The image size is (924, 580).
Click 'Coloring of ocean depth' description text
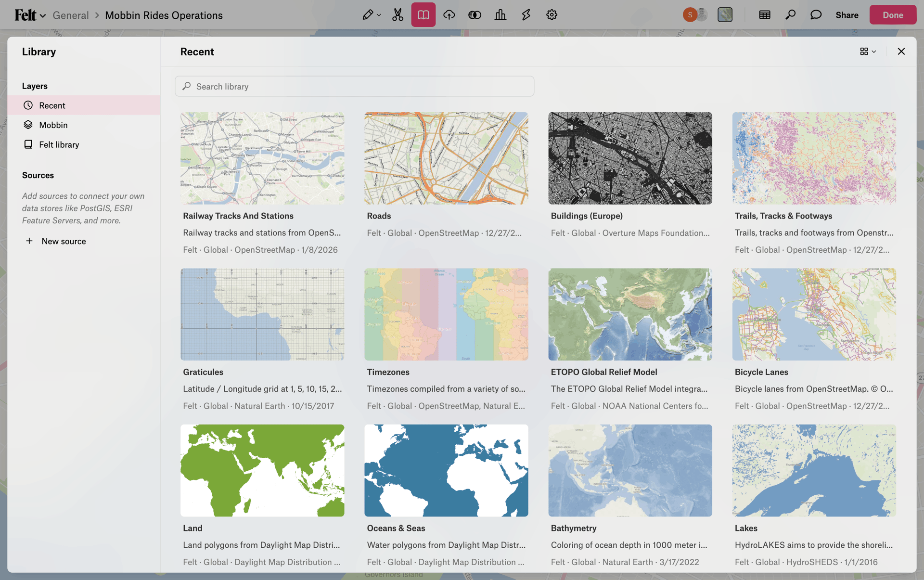629,545
